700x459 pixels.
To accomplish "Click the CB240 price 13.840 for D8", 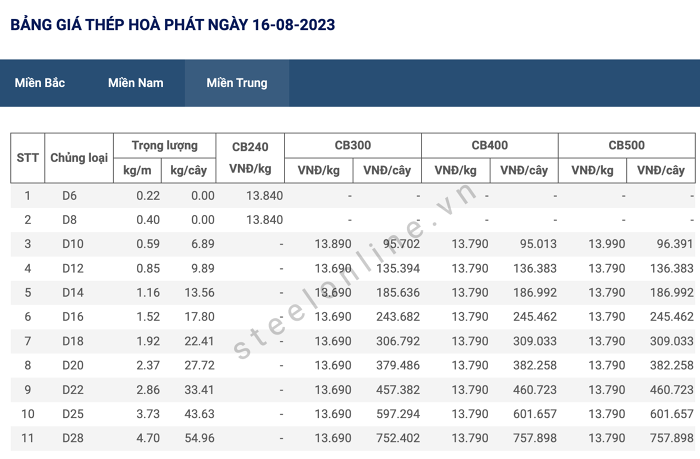I will pos(265,220).
